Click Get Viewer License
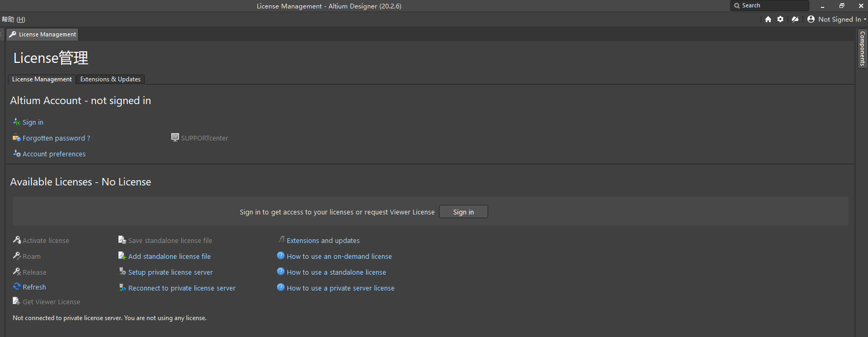The height and width of the screenshot is (337, 868). (52, 302)
